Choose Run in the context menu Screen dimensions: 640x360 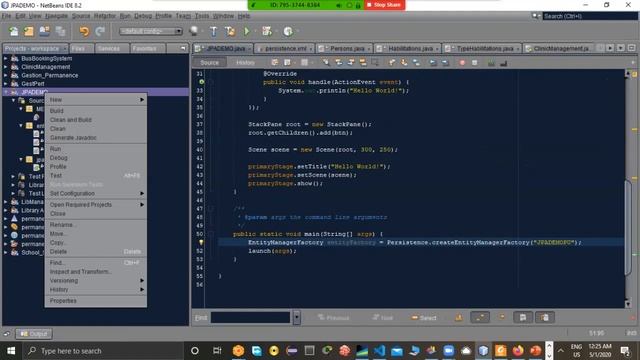click(x=96, y=149)
